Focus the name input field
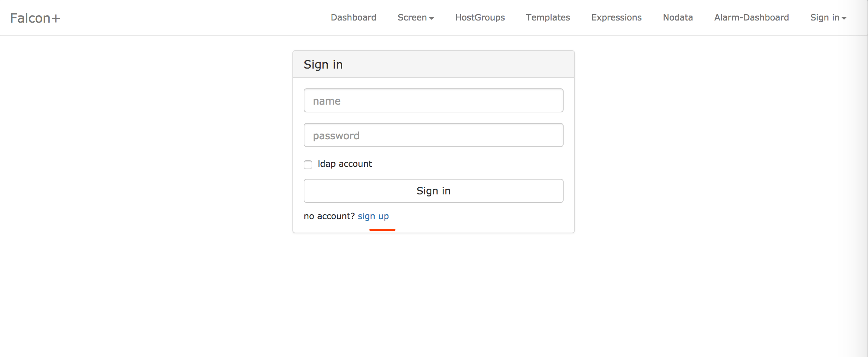 pos(433,101)
